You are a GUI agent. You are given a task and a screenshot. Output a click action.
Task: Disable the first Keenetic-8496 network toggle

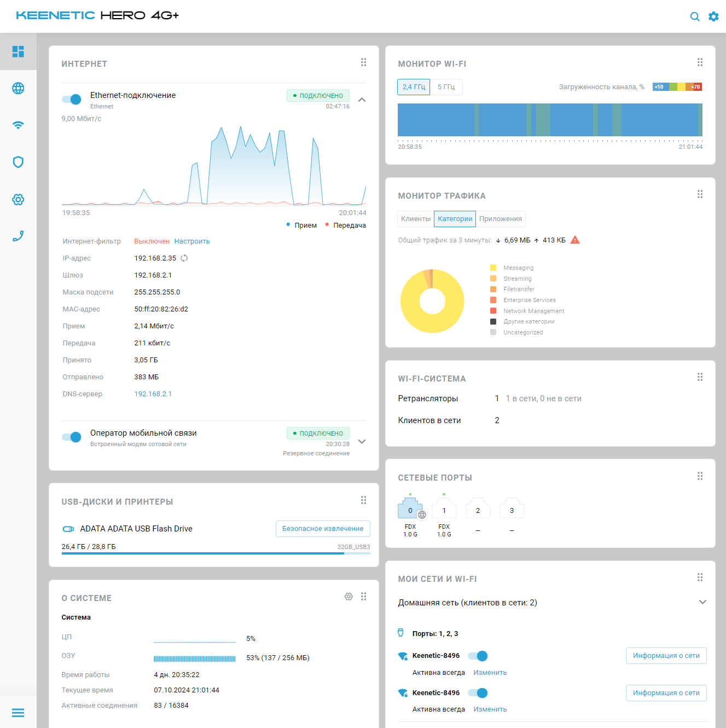pyautogui.click(x=478, y=656)
